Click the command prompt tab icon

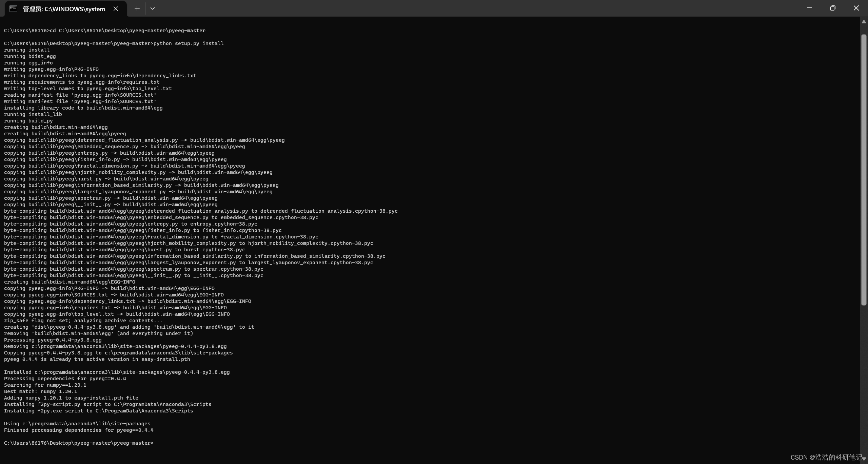[x=13, y=9]
